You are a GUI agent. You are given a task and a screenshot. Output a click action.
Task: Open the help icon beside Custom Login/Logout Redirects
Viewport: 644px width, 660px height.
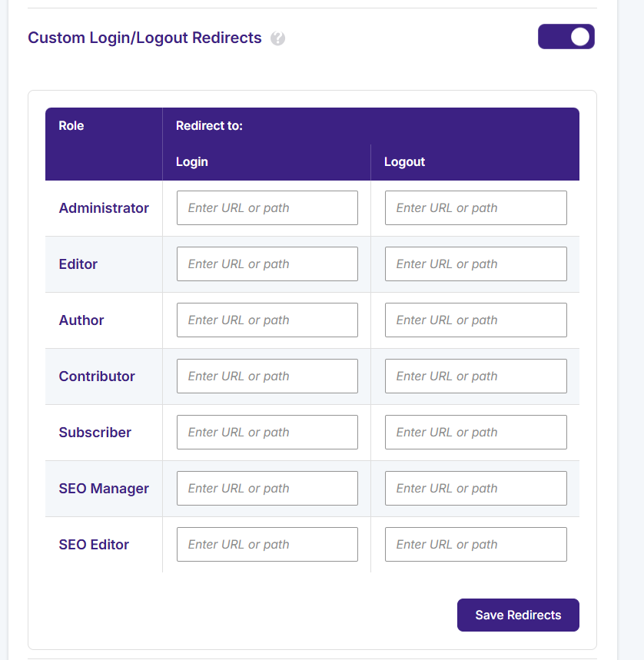tap(277, 38)
